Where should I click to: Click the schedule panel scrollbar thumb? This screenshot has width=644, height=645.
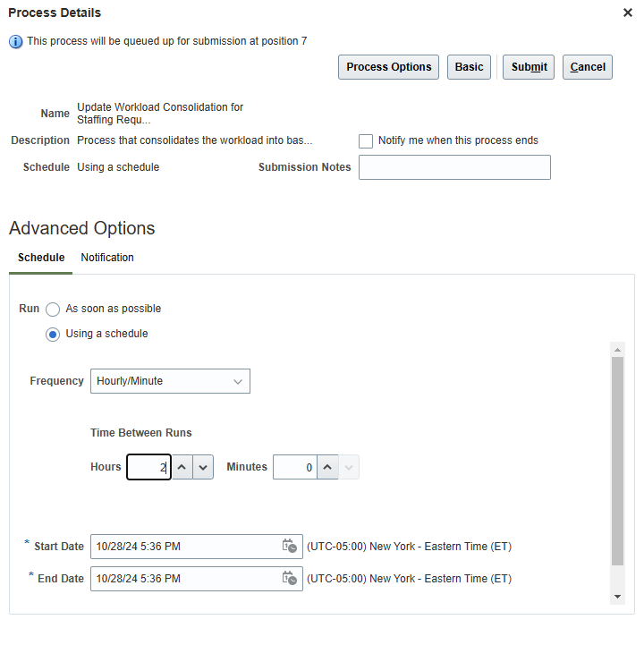click(x=617, y=461)
